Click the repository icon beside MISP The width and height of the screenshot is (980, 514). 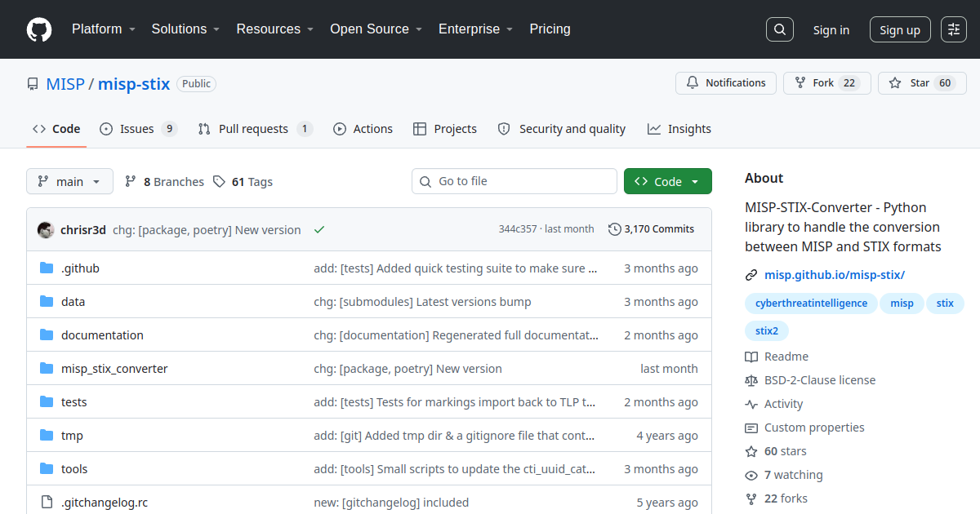click(x=33, y=84)
